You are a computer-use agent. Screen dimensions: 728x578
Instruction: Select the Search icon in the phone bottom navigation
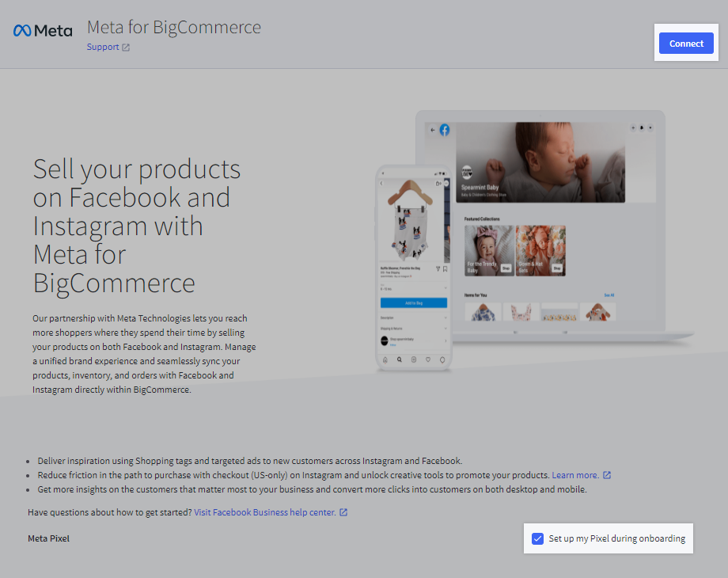click(x=399, y=359)
